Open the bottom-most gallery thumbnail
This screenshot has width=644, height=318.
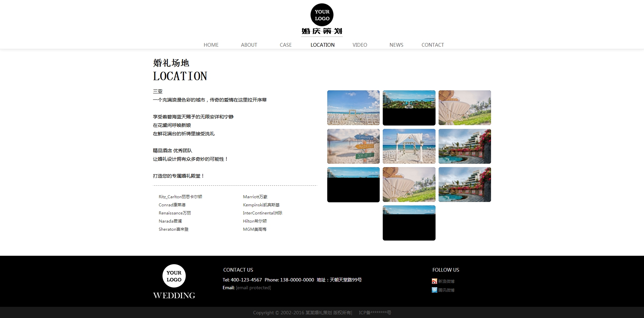click(x=409, y=223)
